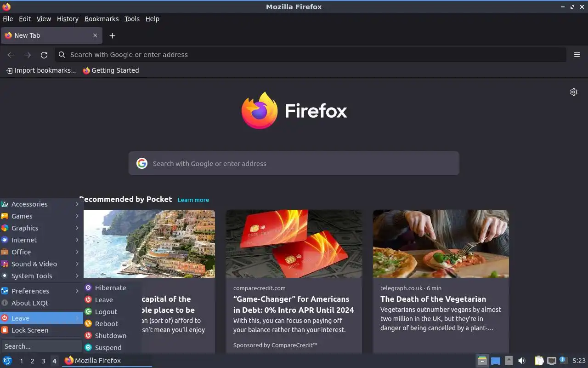Select Mozilla Firefox taskbar button

(x=107, y=361)
